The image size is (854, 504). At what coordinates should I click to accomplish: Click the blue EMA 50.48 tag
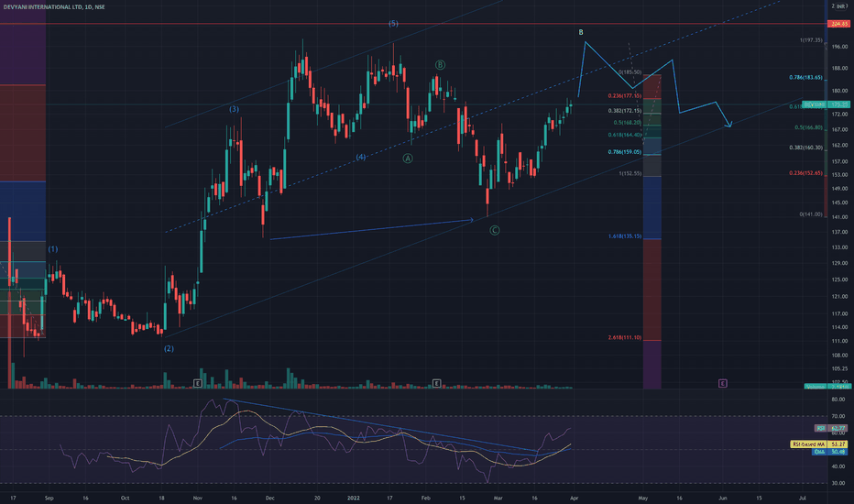(830, 452)
